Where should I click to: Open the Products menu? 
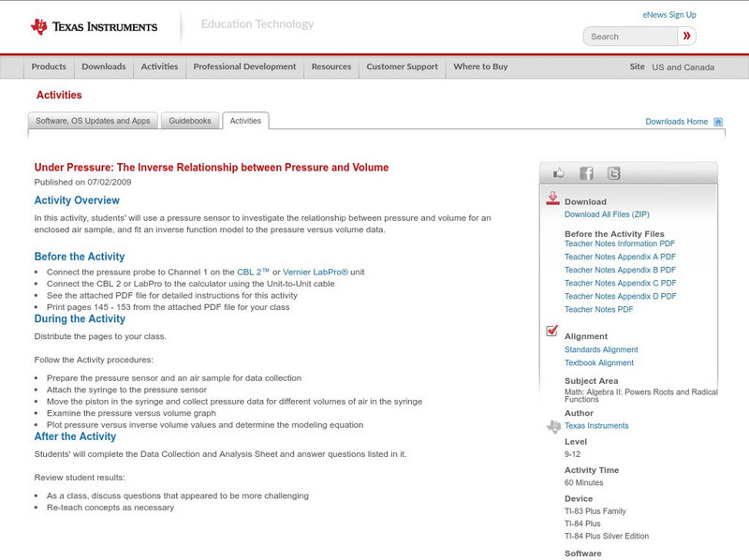(x=49, y=66)
